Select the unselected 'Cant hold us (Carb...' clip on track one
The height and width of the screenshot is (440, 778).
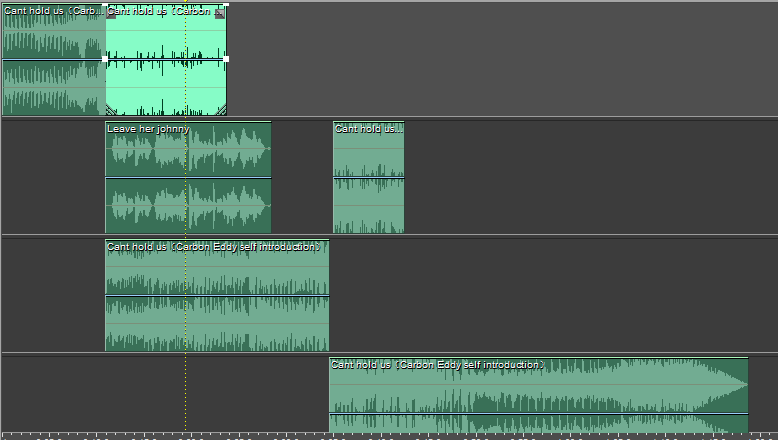point(54,60)
